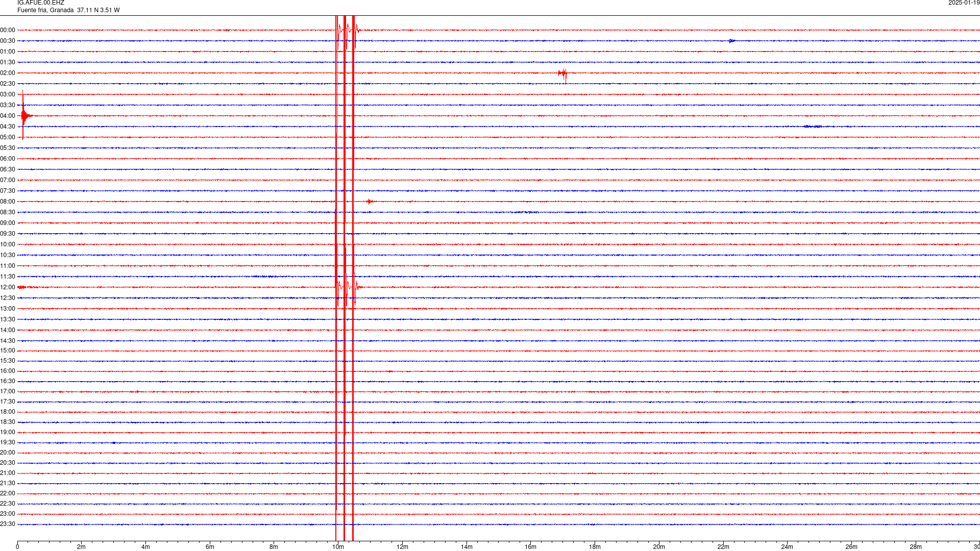Image resolution: width=980 pixels, height=551 pixels.
Task: Click the 8m axis tick label
Action: tap(274, 547)
